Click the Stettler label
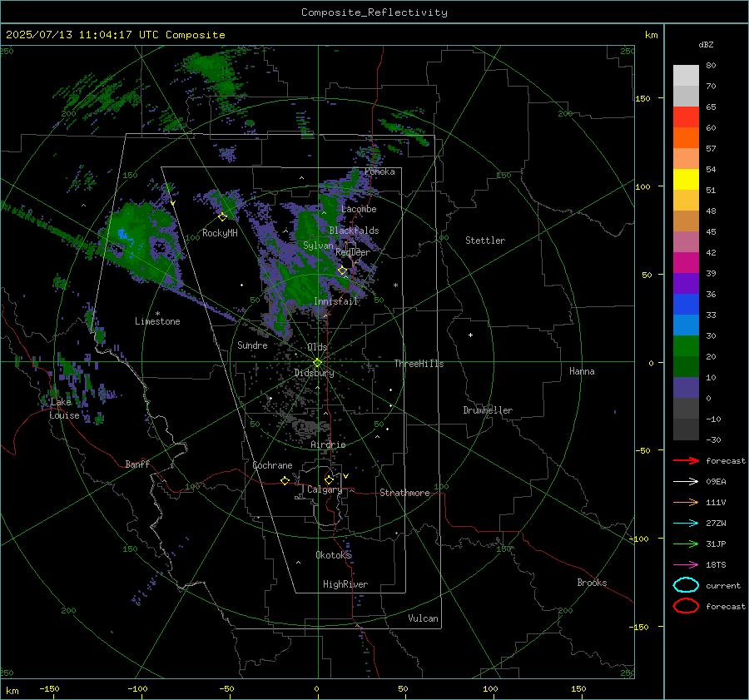Screen dimensions: 749x700 (x=485, y=241)
